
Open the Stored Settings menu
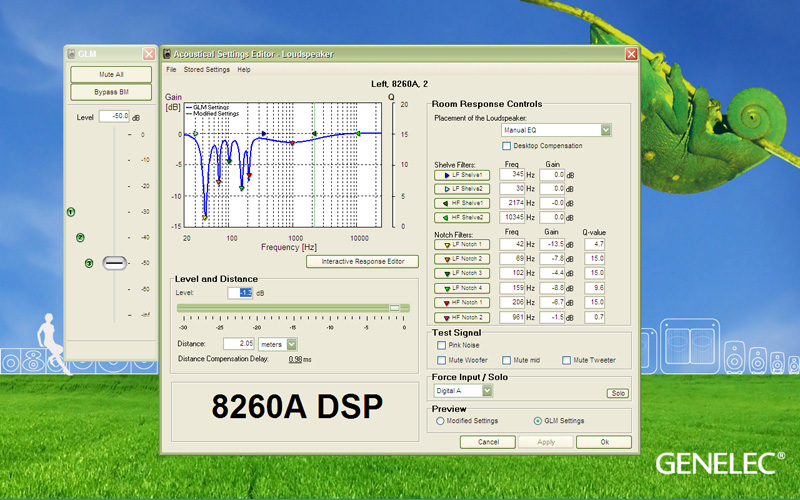pos(205,70)
